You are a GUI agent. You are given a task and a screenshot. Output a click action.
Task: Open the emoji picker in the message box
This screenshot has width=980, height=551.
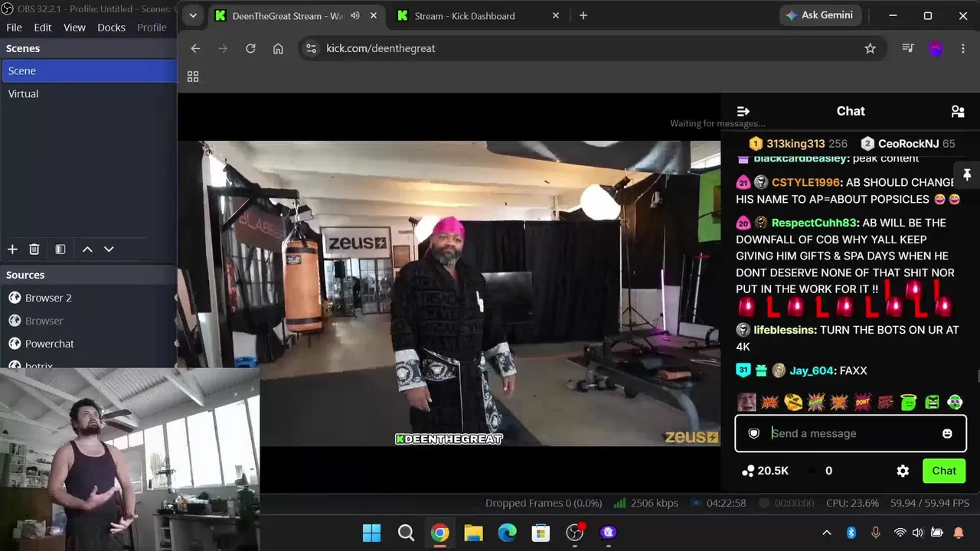pyautogui.click(x=947, y=433)
